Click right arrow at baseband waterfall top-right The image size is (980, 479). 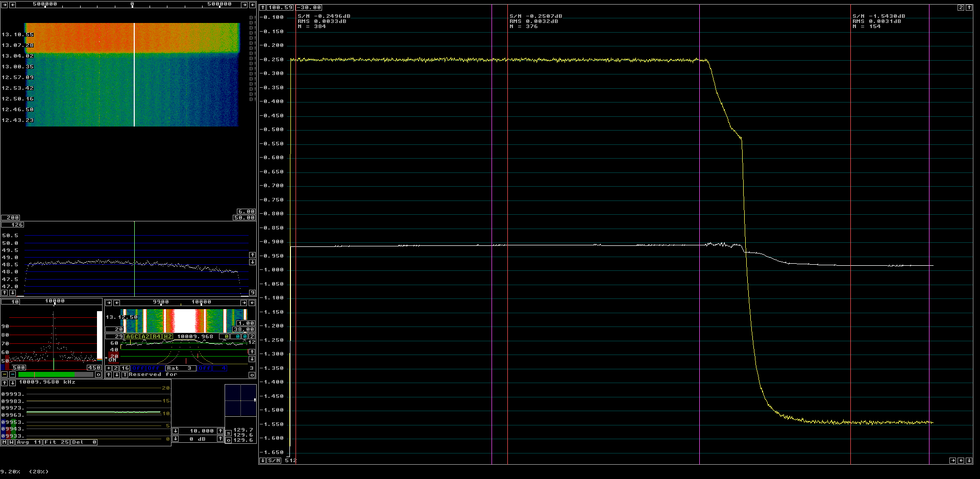tap(244, 302)
